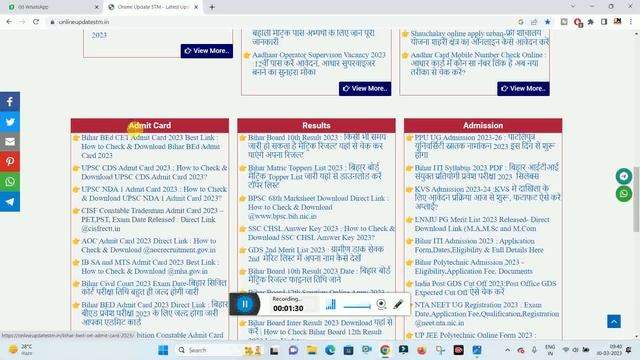This screenshot has height=360, width=640.
Task: Click the page vertical scrollbar thumb
Action: pyautogui.click(x=636, y=199)
